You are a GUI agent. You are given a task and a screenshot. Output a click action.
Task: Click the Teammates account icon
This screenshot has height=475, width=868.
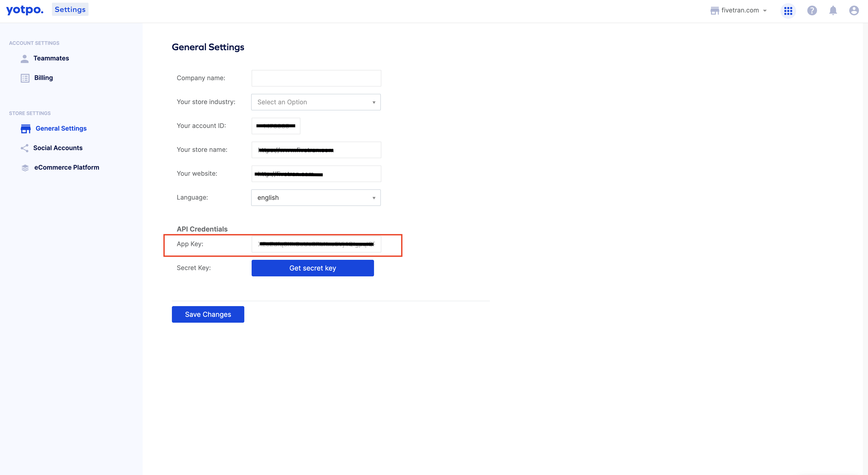click(25, 58)
